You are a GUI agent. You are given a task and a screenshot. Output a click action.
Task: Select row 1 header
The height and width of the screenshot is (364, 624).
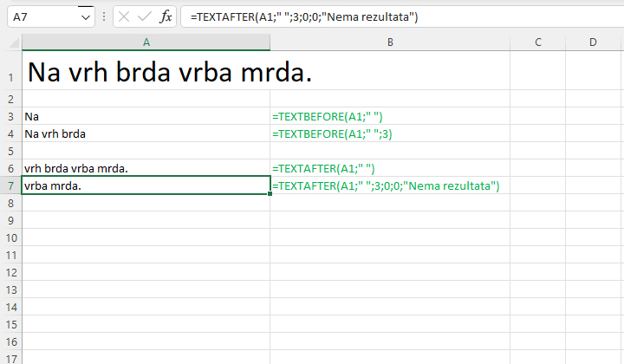click(x=10, y=77)
